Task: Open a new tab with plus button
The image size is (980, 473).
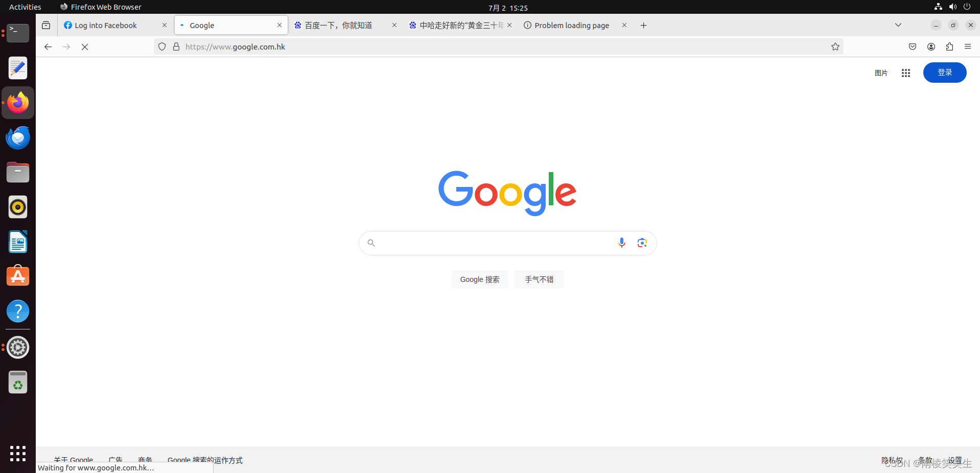Action: tap(644, 25)
